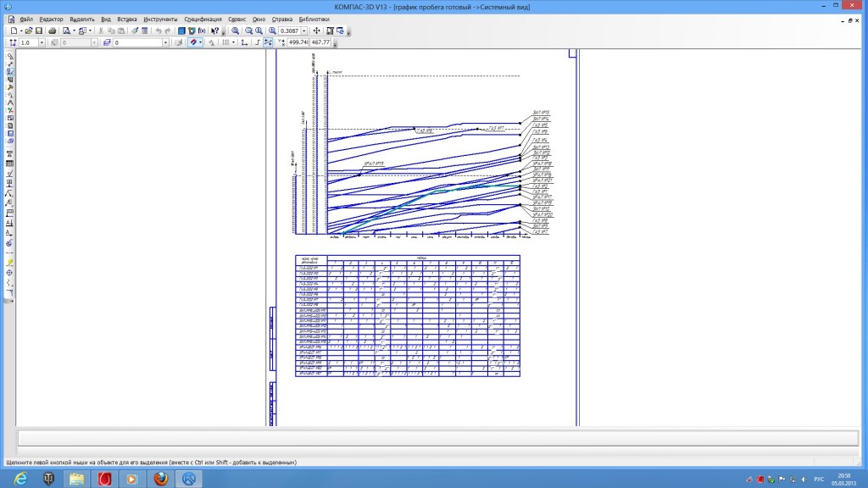Open the Сервис menu
Viewport: 868px width, 488px height.
[237, 19]
